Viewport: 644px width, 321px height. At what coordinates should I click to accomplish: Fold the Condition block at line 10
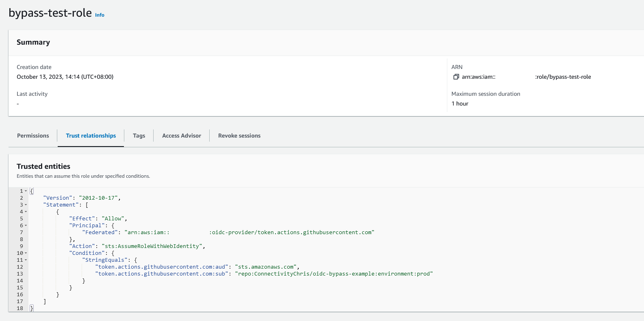[26, 253]
